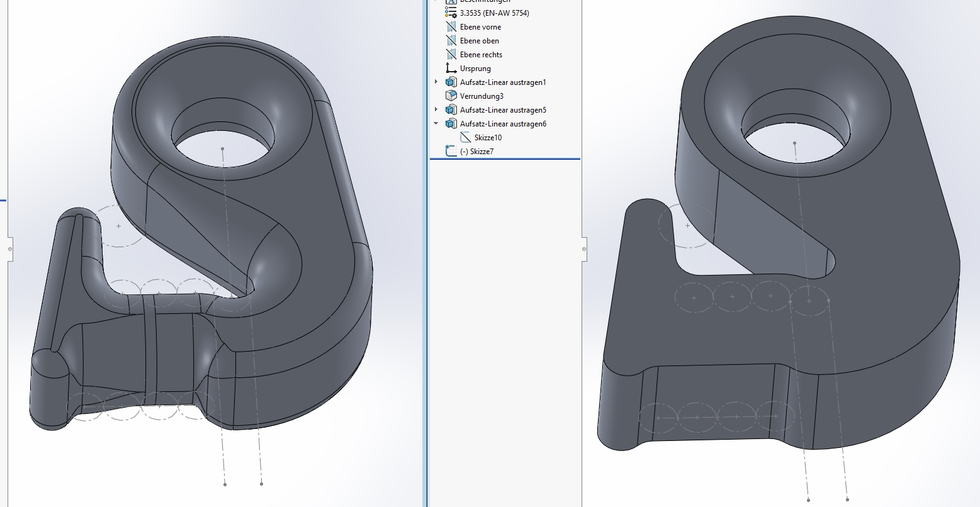980x507 pixels.
Task: Click the sketch icon beside Skizze10
Action: (x=466, y=138)
